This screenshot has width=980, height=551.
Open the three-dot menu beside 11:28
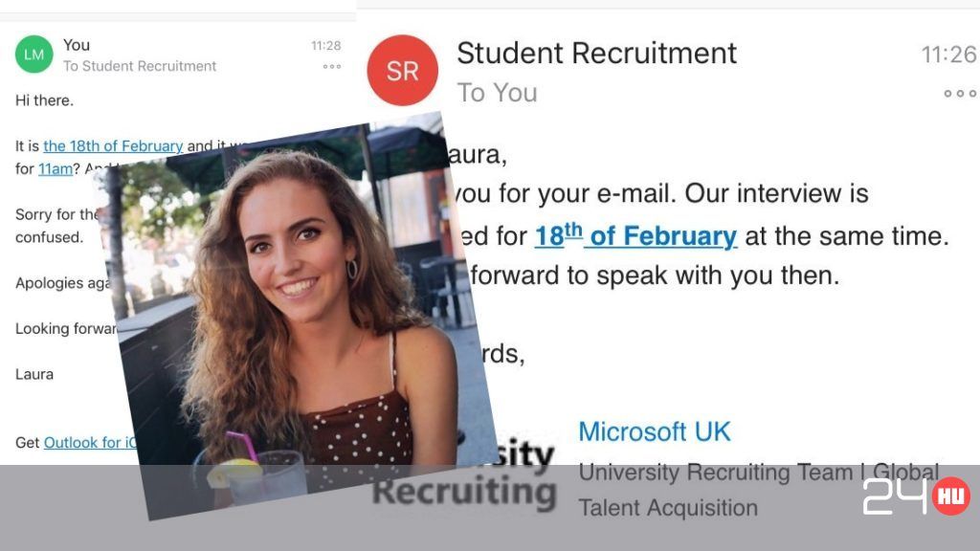332,66
